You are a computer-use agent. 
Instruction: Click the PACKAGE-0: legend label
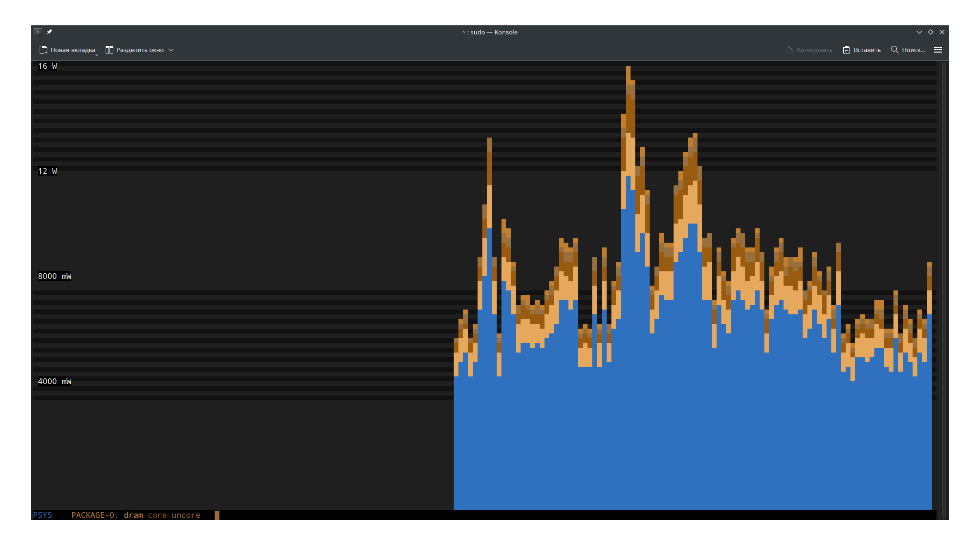[95, 515]
